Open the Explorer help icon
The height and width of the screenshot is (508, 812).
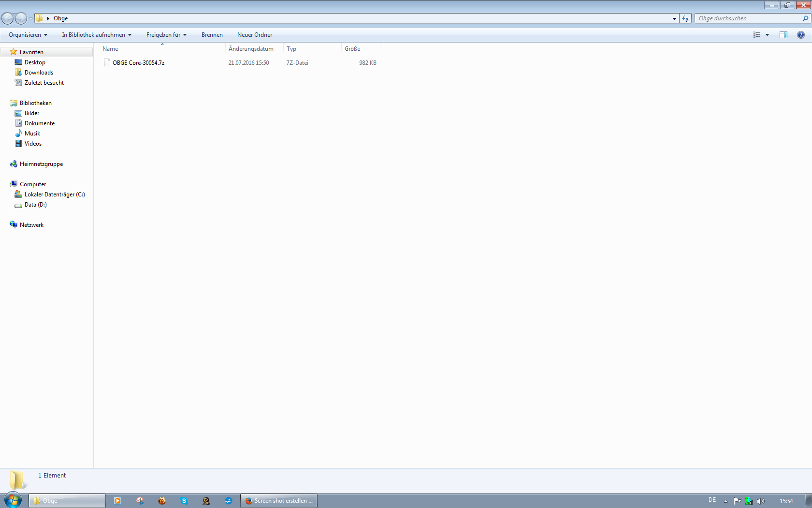[x=800, y=35]
